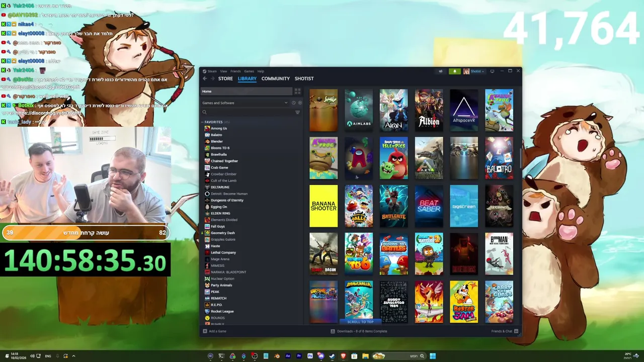Open the Friends menu
The width and height of the screenshot is (644, 362).
coord(235,71)
